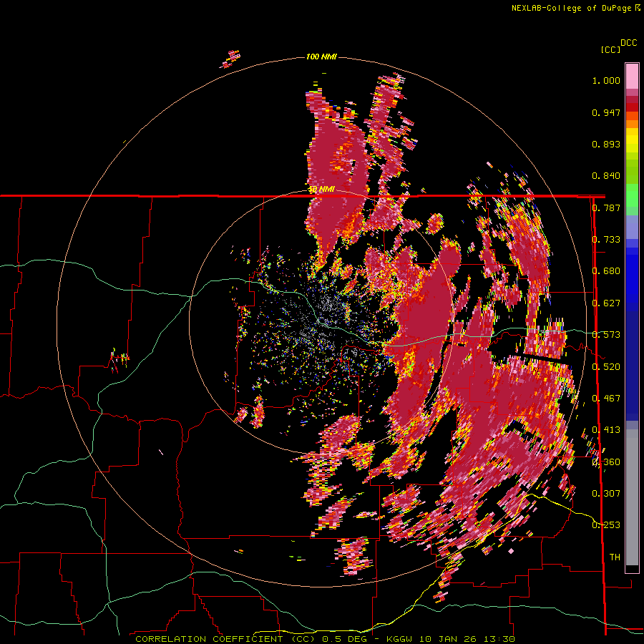Viewport: 644px width, 644px height.
Task: Click the KGGW radar site identifier
Action: pos(399,639)
